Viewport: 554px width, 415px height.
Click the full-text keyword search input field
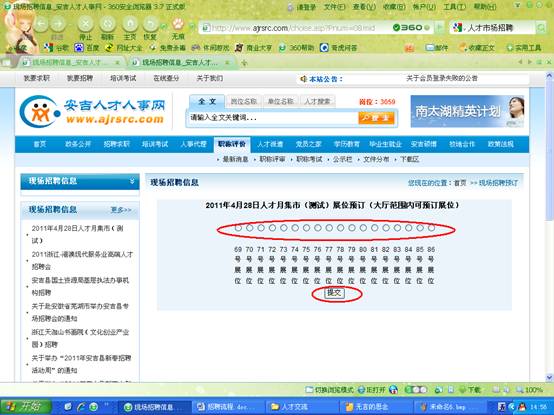(x=272, y=118)
